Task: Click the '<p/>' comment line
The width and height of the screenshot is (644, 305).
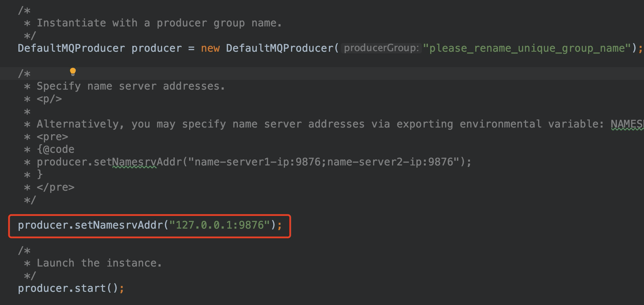Action: [x=49, y=99]
